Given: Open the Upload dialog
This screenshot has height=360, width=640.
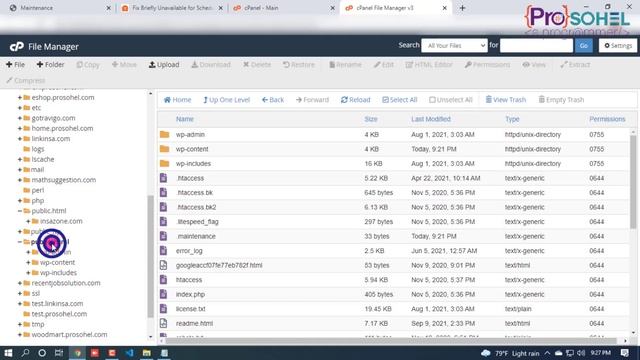Looking at the screenshot, I should coord(164,64).
